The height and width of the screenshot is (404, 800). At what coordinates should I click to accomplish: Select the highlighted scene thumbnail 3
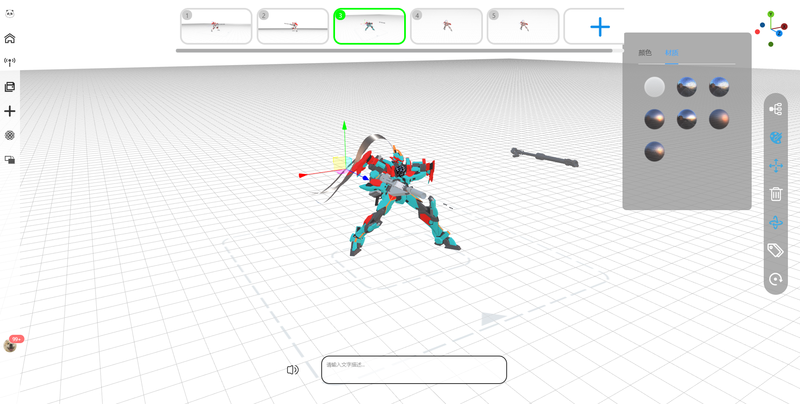coord(369,26)
